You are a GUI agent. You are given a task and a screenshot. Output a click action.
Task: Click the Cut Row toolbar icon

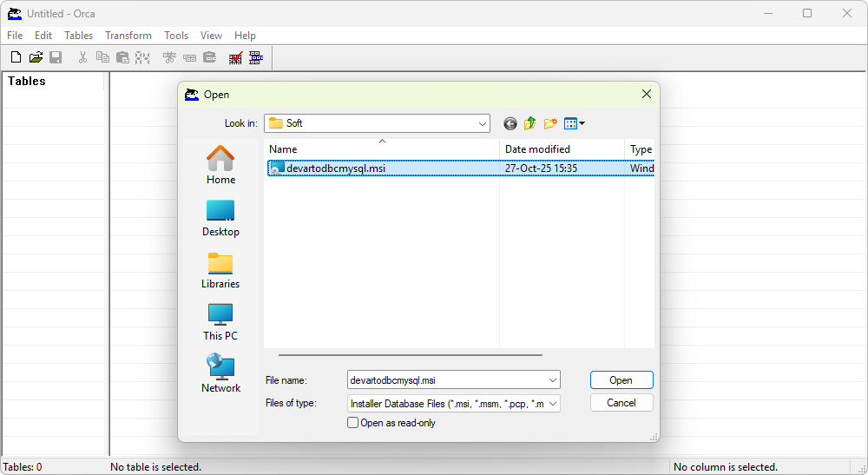(x=169, y=57)
